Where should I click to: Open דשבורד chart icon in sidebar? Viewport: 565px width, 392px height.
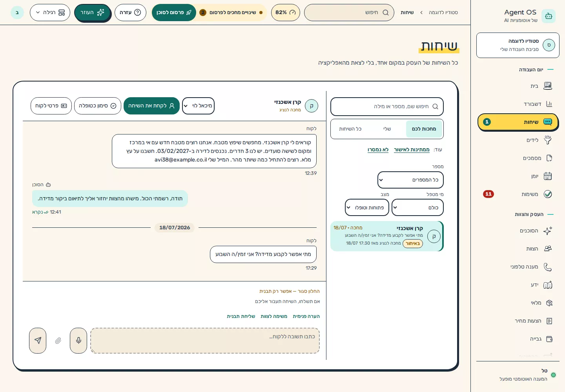point(549,104)
